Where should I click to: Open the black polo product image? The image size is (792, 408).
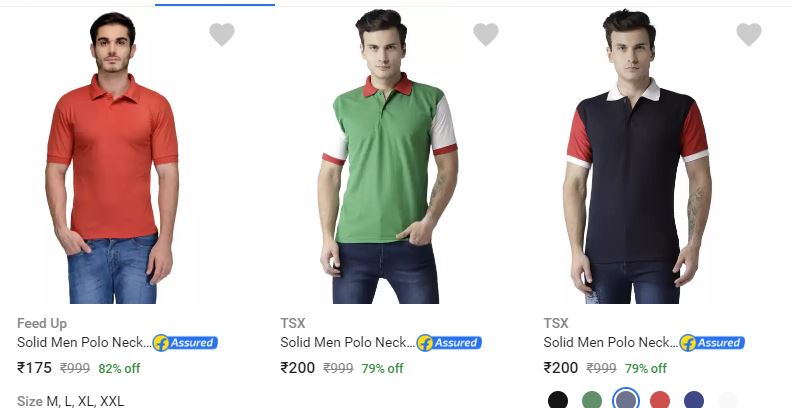(637, 160)
